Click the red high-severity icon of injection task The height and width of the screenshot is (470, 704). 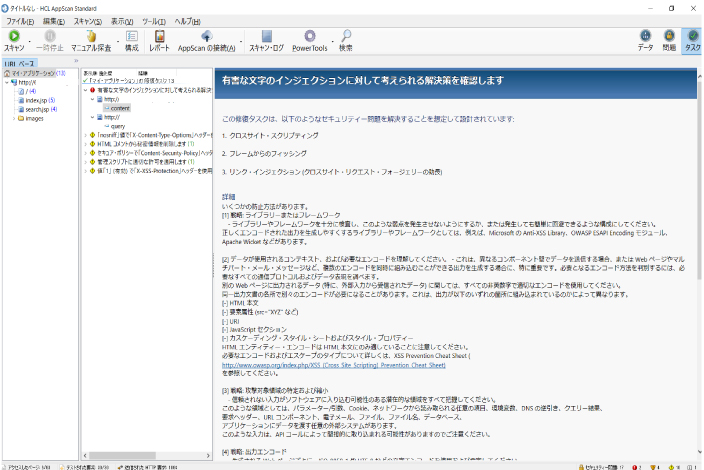(x=92, y=90)
